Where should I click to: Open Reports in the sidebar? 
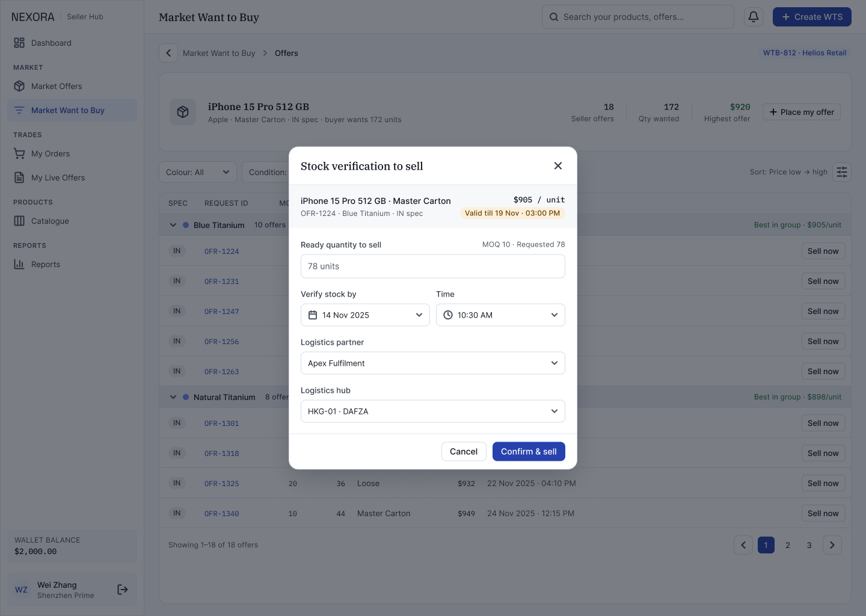72,265
